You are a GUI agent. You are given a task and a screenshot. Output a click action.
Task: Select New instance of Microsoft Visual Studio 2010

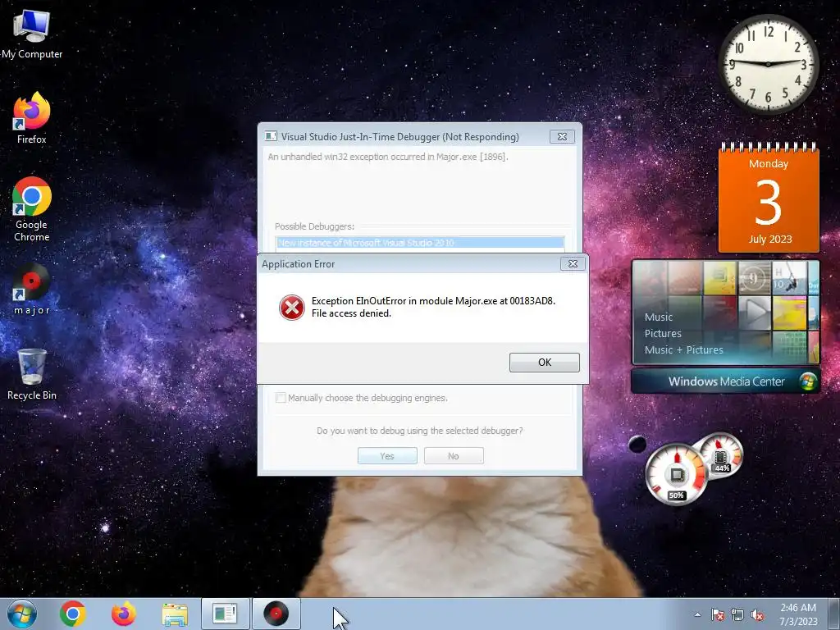click(420, 243)
